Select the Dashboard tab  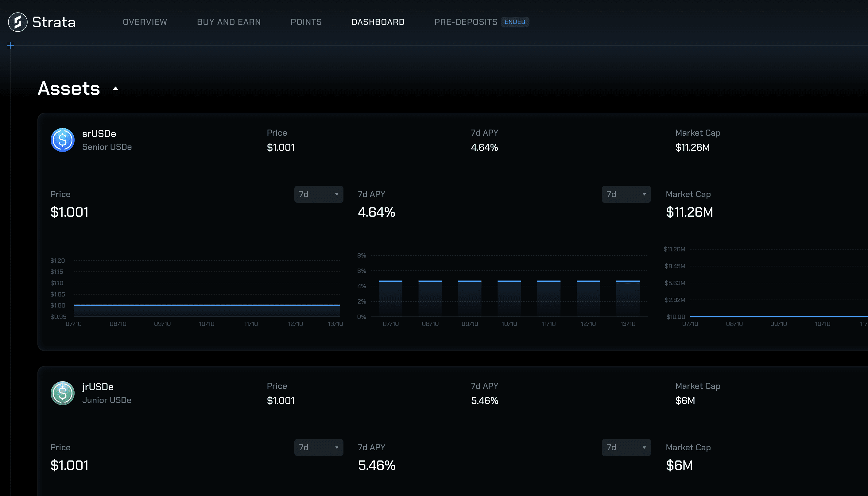pyautogui.click(x=378, y=22)
